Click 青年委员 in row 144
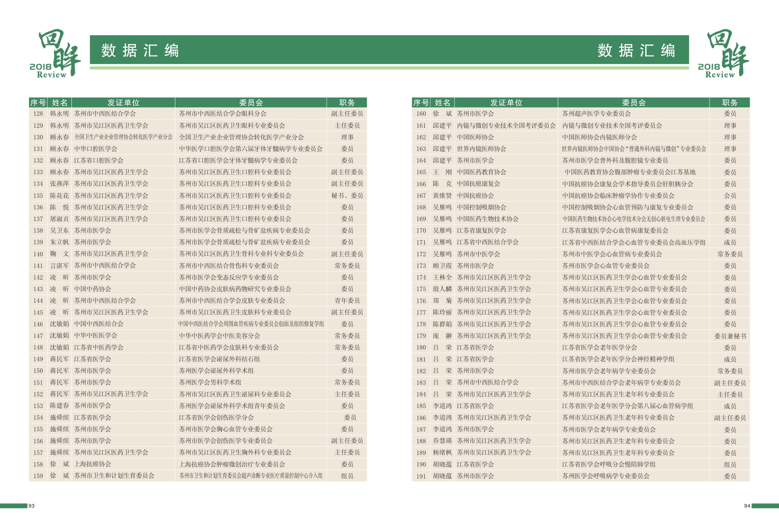The width and height of the screenshot is (779, 532). tap(347, 300)
